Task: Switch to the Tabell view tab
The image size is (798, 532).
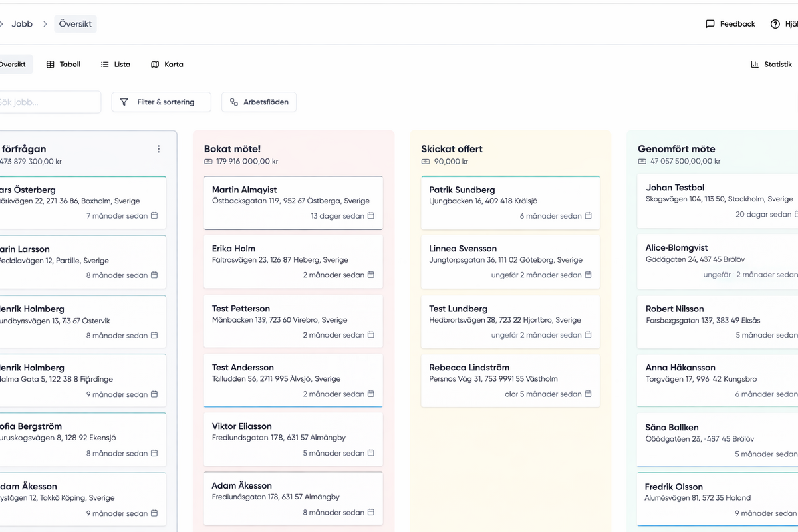Action: coord(63,65)
